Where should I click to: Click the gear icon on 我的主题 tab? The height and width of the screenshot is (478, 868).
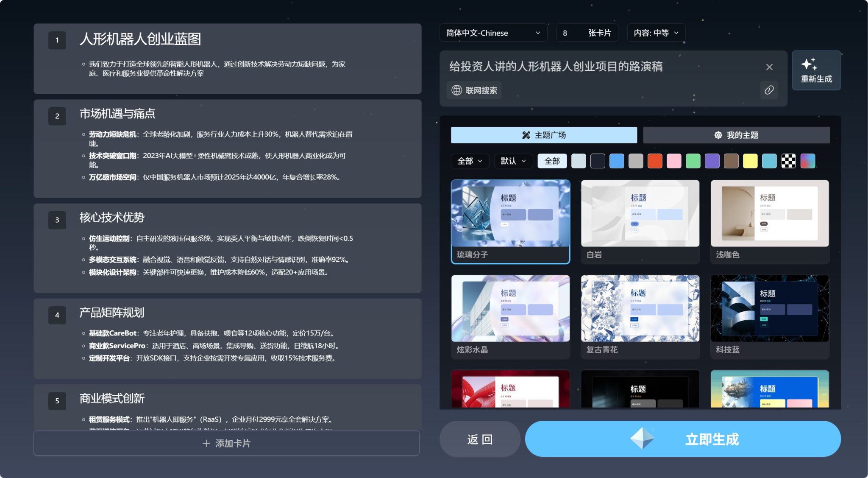718,135
